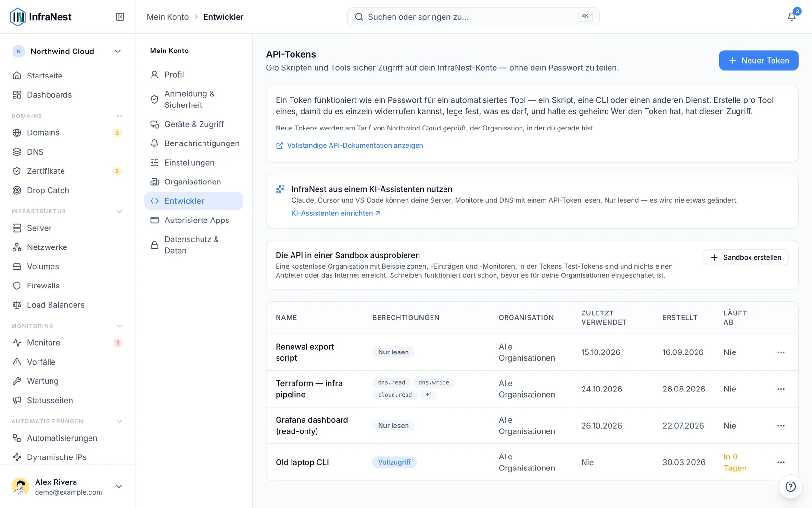This screenshot has width=812, height=508.
Task: Select Autorisierte Apps
Action: pos(193,221)
